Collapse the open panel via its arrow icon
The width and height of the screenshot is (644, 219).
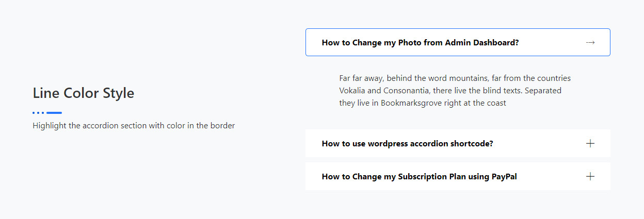tap(590, 42)
